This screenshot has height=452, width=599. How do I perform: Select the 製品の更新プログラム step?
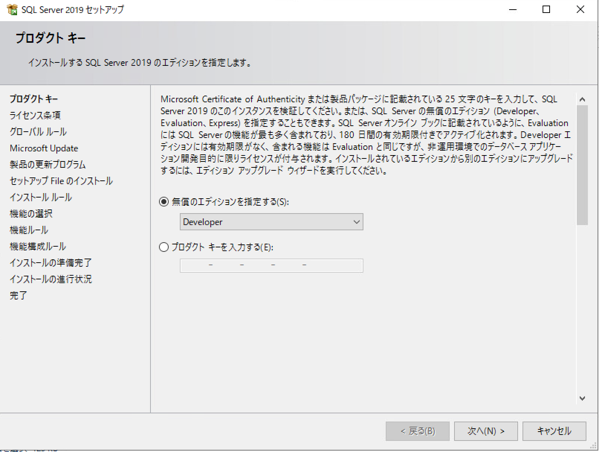48,165
